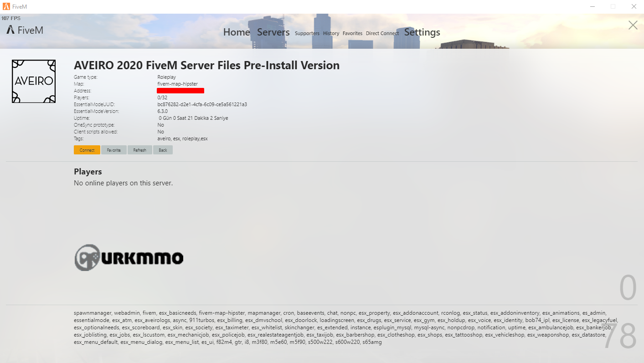The height and width of the screenshot is (363, 644).
Task: Go Back to the server list
Action: click(x=163, y=150)
